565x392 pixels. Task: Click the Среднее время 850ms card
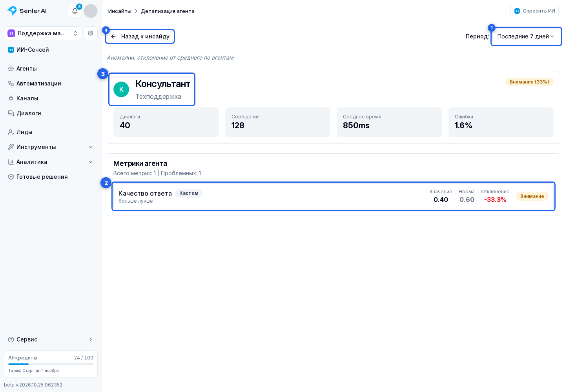pyautogui.click(x=389, y=122)
